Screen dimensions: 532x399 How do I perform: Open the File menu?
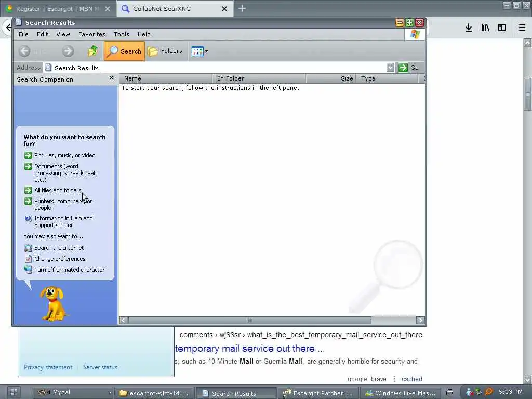pyautogui.click(x=23, y=34)
